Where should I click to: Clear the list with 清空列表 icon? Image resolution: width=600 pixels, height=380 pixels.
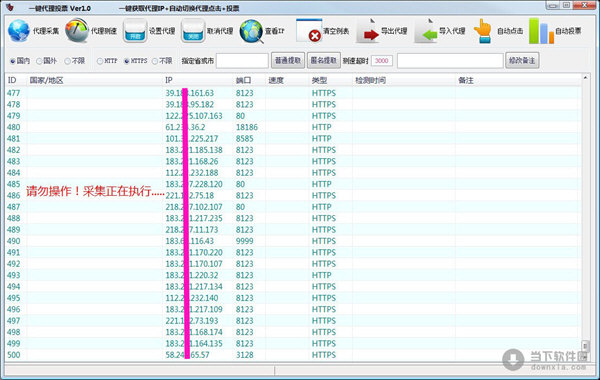click(x=309, y=31)
